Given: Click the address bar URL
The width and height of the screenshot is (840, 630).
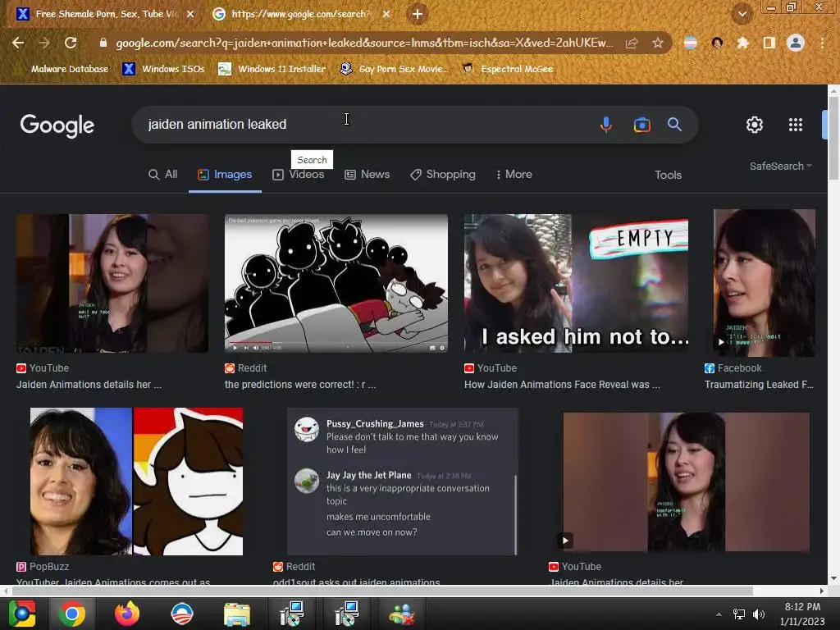Looking at the screenshot, I should coord(364,43).
